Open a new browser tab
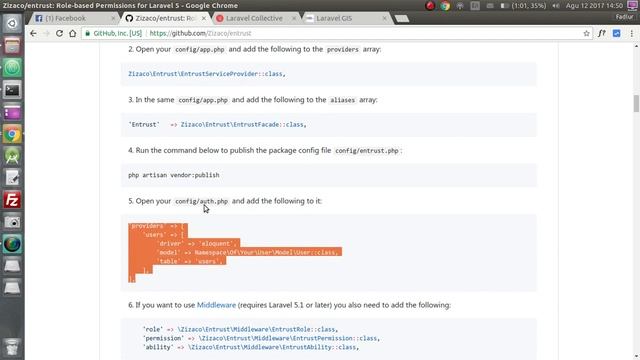This screenshot has width=640, height=360. [402, 18]
